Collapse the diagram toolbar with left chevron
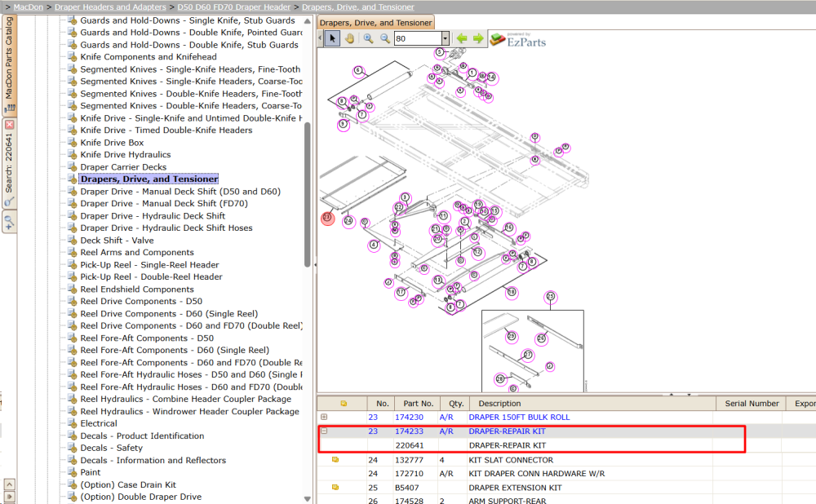 point(320,38)
